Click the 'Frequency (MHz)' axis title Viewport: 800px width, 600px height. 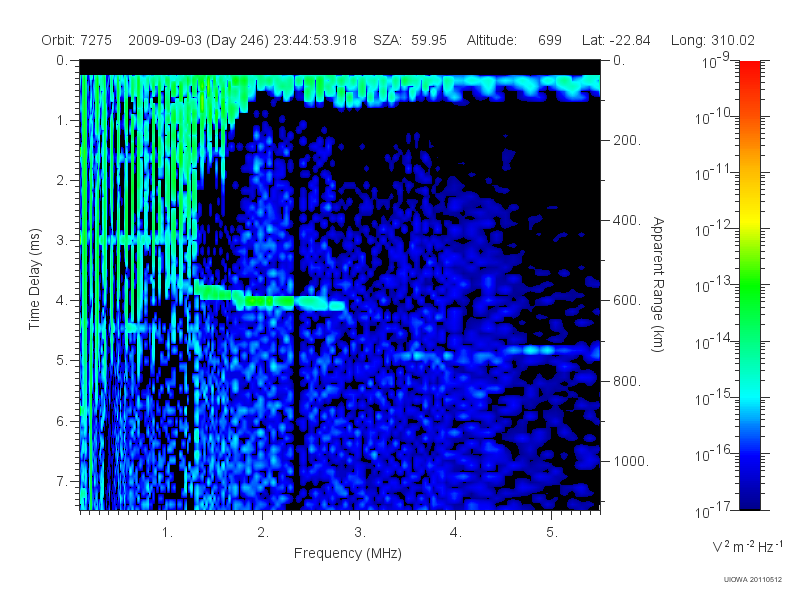[347, 554]
